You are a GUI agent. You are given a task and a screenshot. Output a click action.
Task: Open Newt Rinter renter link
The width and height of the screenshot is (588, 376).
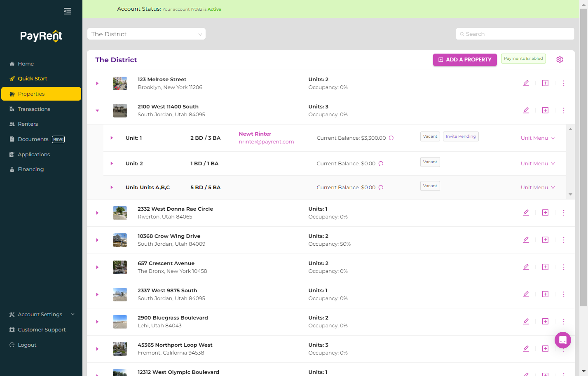point(255,134)
